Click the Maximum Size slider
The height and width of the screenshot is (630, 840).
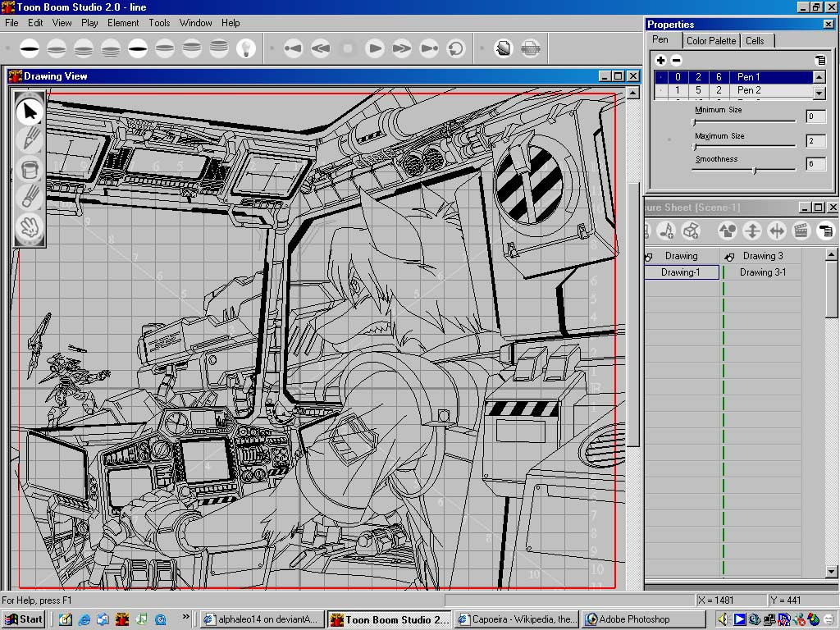tap(744, 146)
